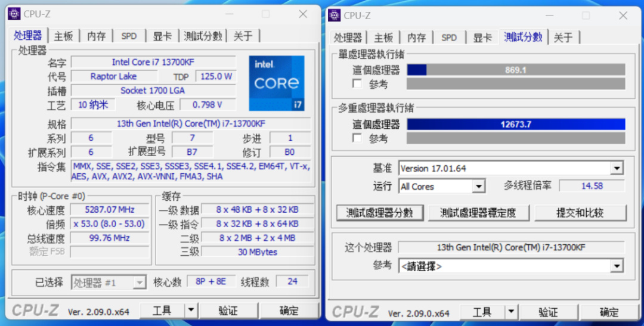Click the 工艺 value 10 纳米
The width and height of the screenshot is (644, 326).
(93, 105)
